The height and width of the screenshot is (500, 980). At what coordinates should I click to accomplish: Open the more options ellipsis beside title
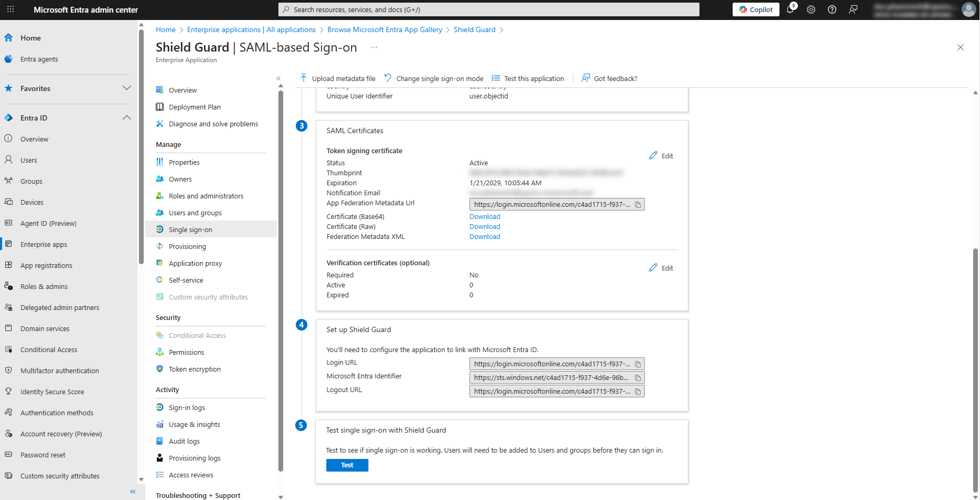pos(374,47)
